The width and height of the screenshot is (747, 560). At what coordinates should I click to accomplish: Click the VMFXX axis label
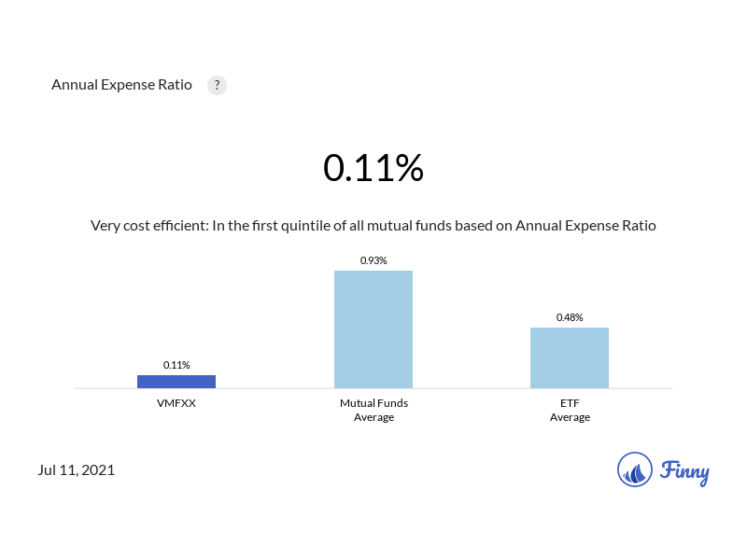pos(176,403)
